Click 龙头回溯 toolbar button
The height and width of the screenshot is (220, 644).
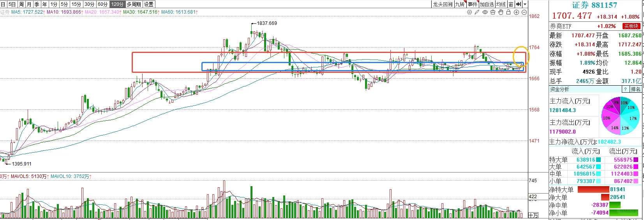pyautogui.click(x=443, y=4)
